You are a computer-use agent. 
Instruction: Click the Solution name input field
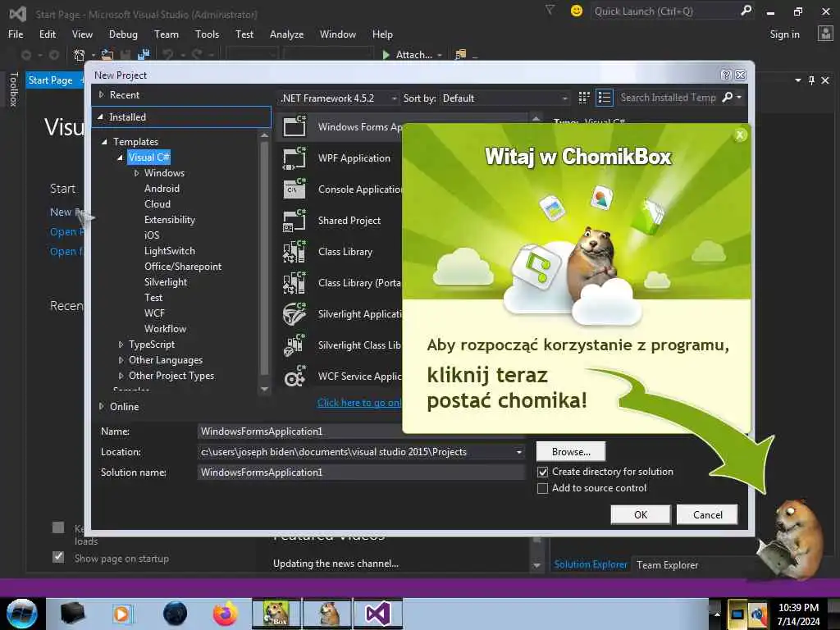[x=361, y=472]
